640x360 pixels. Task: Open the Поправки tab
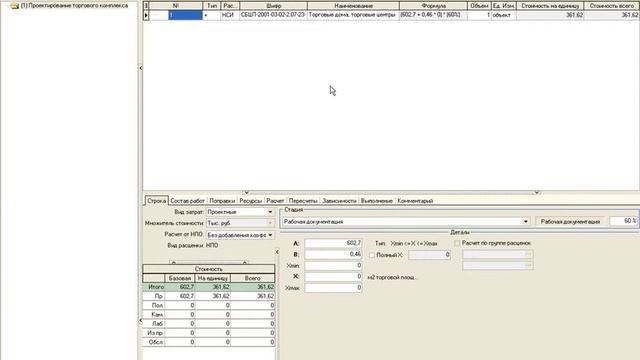[222, 201]
